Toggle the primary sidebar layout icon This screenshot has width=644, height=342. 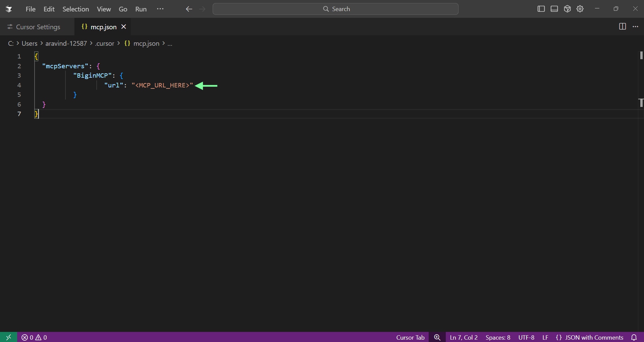541,9
